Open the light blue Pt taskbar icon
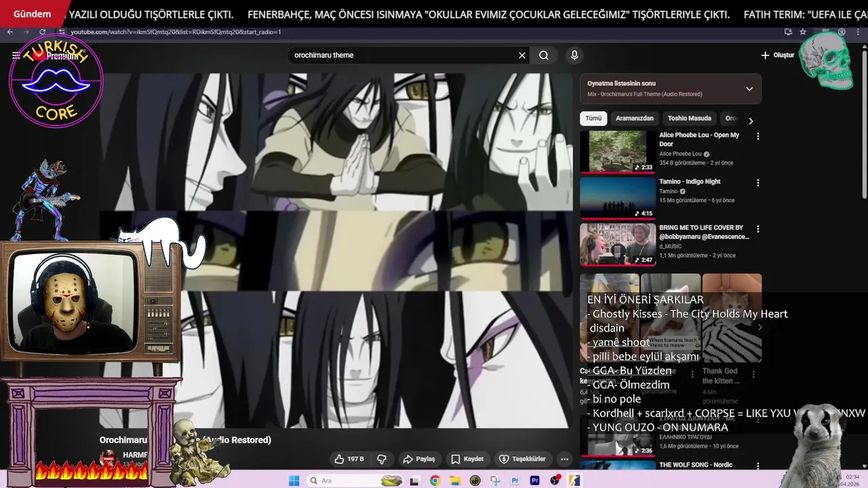 [x=515, y=481]
